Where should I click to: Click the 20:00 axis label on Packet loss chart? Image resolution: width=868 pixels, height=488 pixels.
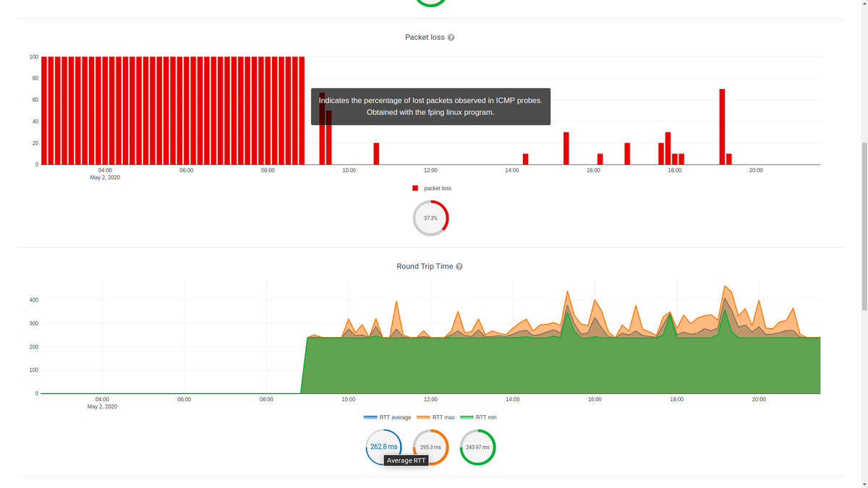click(756, 170)
